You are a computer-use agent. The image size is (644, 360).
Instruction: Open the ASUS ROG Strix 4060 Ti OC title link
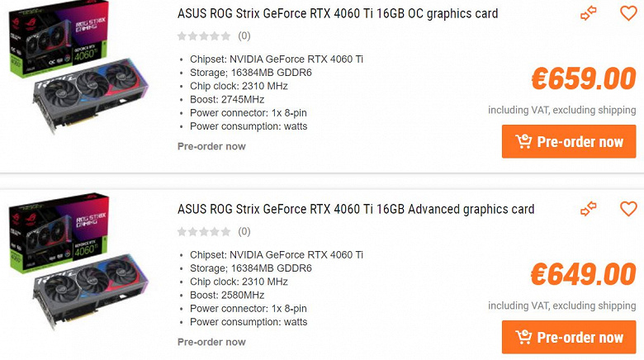click(338, 14)
